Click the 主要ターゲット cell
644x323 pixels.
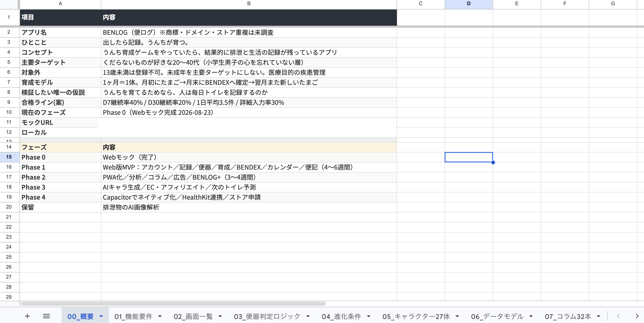click(60, 63)
